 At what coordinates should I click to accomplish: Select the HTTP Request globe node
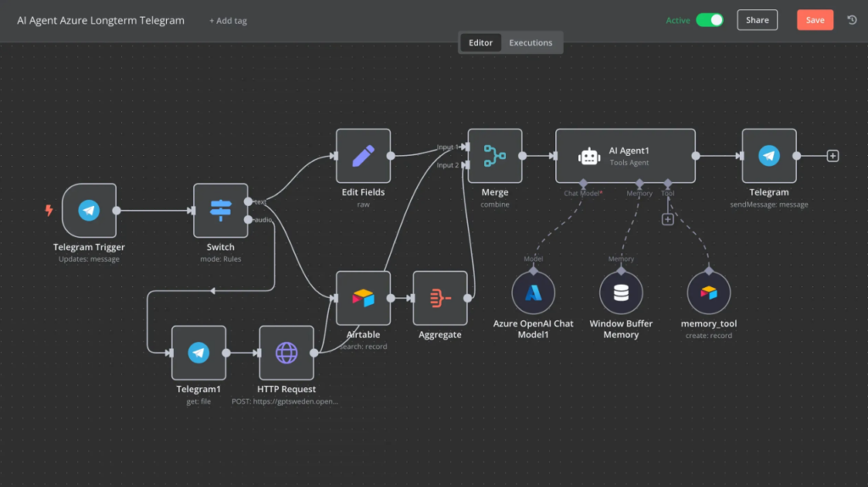click(x=287, y=353)
